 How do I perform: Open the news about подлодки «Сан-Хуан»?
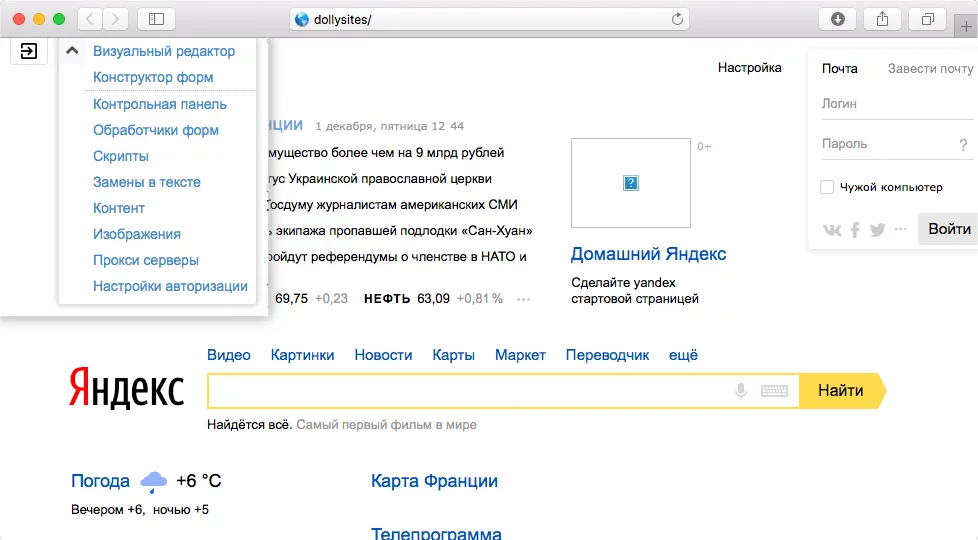click(400, 231)
